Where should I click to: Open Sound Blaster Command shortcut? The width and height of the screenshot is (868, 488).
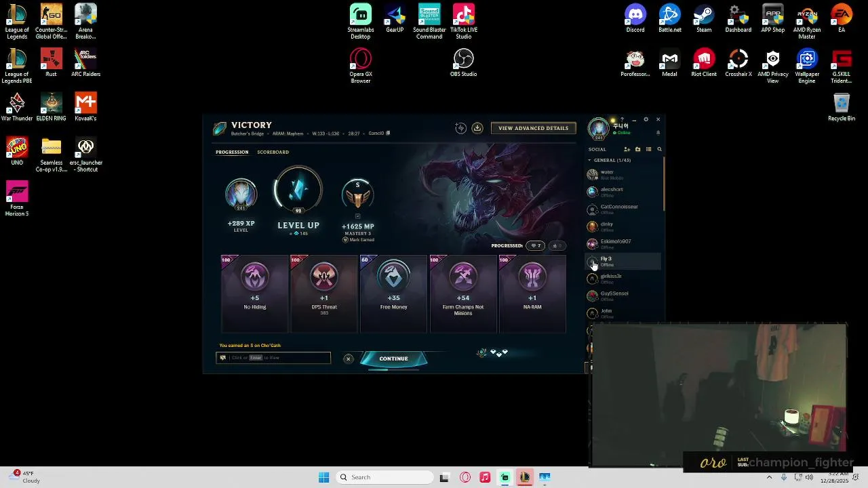(429, 22)
